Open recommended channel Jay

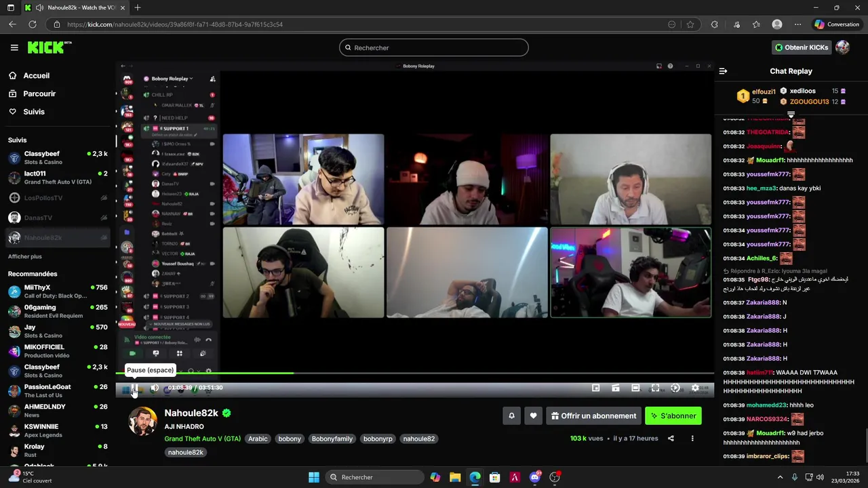point(58,331)
